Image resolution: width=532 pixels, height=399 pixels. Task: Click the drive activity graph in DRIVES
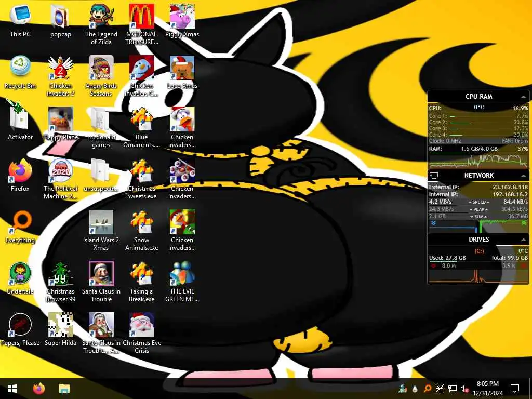pos(478,276)
